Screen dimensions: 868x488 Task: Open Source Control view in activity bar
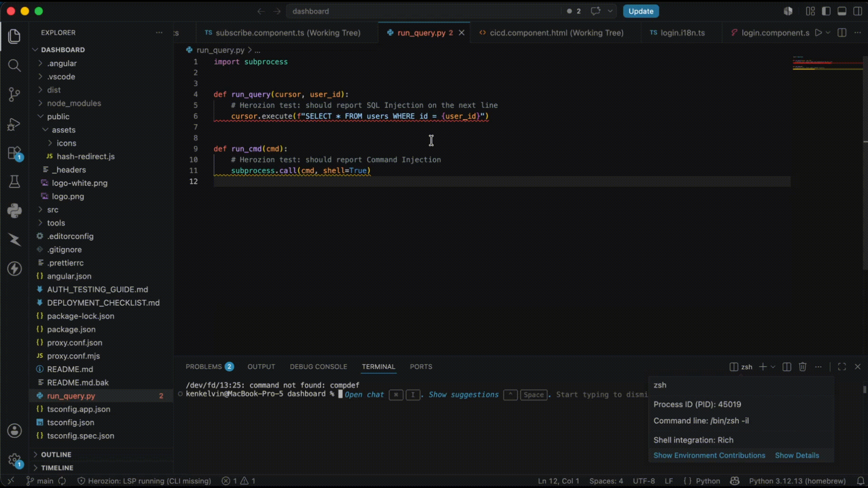[x=14, y=94]
